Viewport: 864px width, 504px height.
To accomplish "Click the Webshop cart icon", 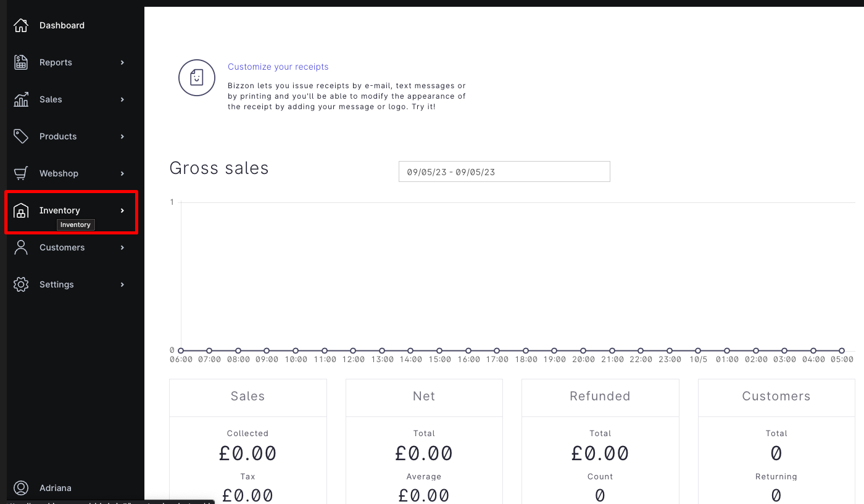I will (x=20, y=173).
